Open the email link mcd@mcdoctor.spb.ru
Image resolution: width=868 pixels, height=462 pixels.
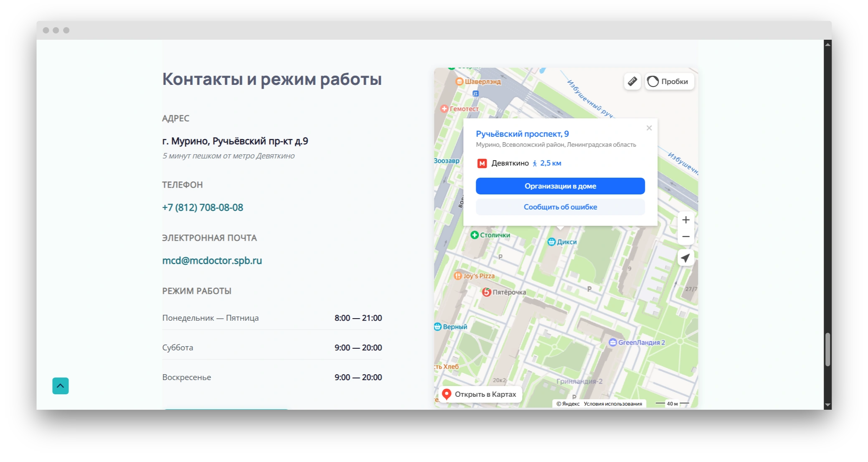[x=212, y=260]
